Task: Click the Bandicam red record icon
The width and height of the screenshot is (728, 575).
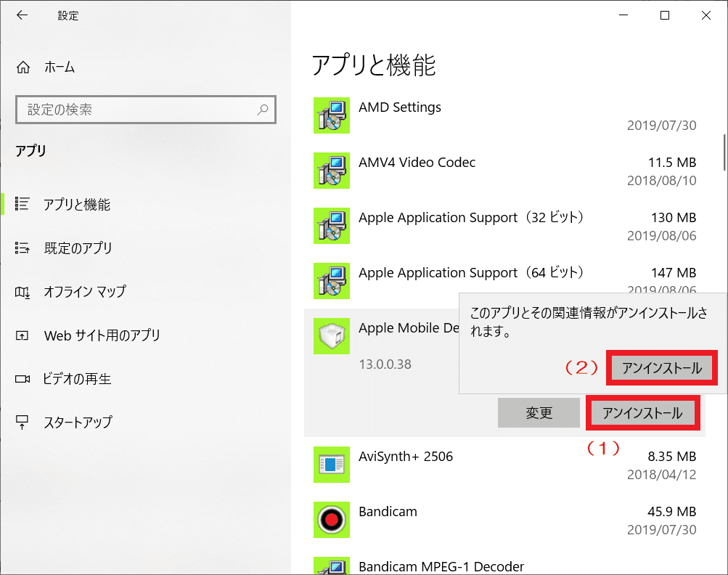Action: [x=332, y=520]
